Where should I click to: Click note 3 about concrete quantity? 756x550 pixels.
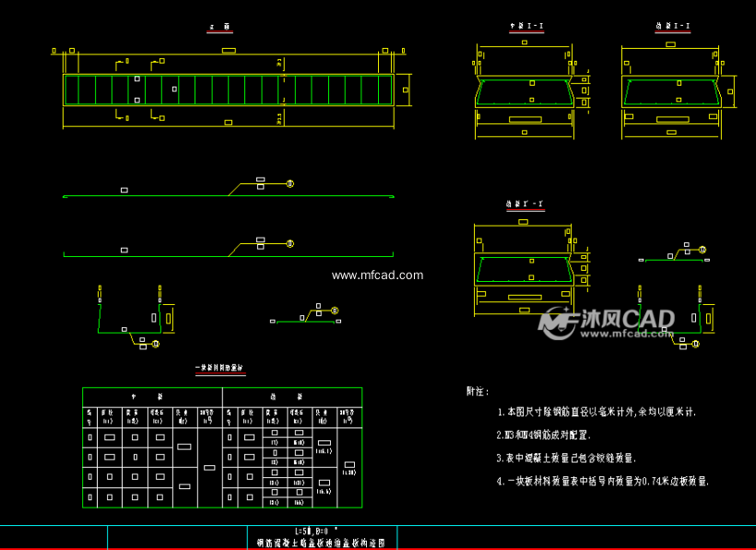(x=566, y=458)
